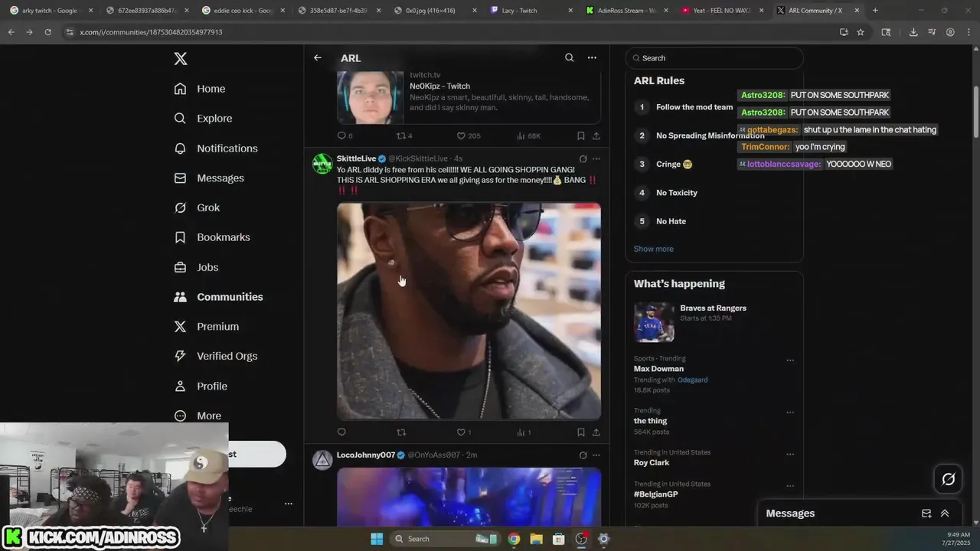The image size is (980, 551).
Task: Open SkittleLive username link
Action: click(357, 158)
